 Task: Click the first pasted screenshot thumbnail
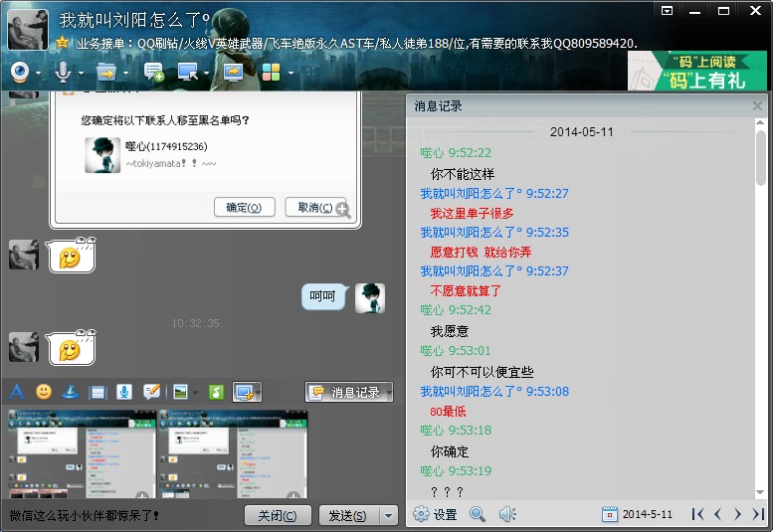tap(83, 453)
